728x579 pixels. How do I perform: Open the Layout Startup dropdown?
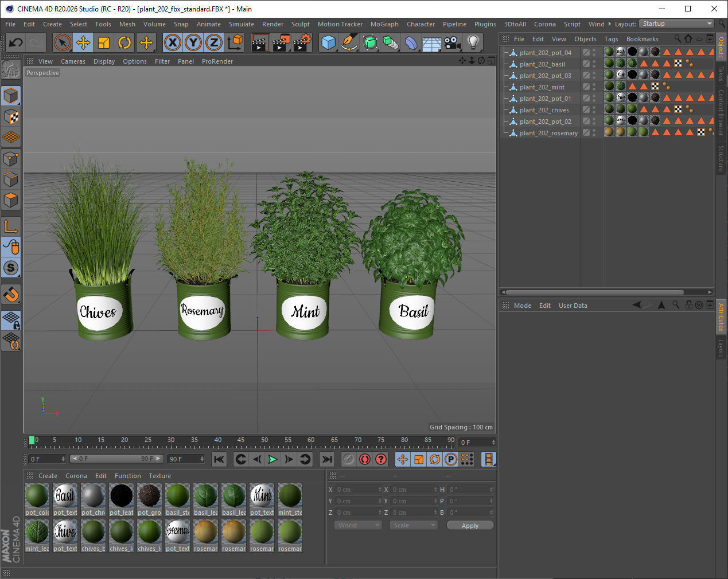pyautogui.click(x=677, y=24)
